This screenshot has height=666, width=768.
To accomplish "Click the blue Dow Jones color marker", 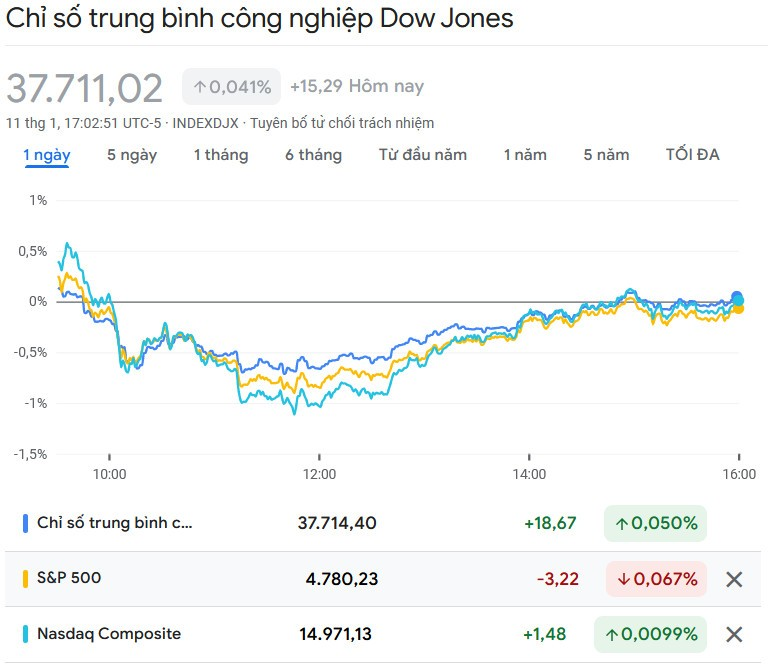I will [x=25, y=523].
